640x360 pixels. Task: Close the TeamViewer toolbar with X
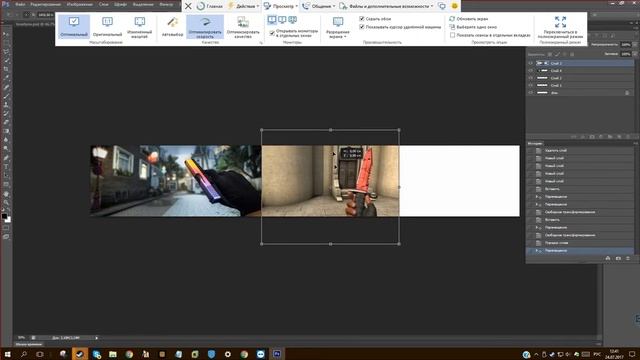(188, 6)
